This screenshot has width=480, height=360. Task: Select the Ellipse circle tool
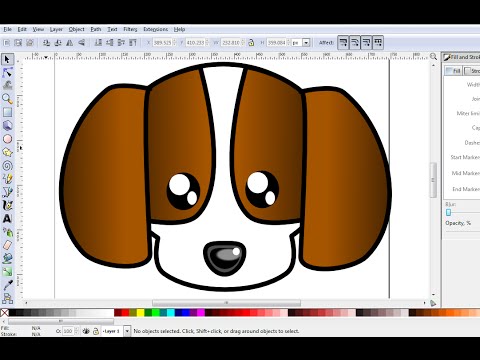7,139
